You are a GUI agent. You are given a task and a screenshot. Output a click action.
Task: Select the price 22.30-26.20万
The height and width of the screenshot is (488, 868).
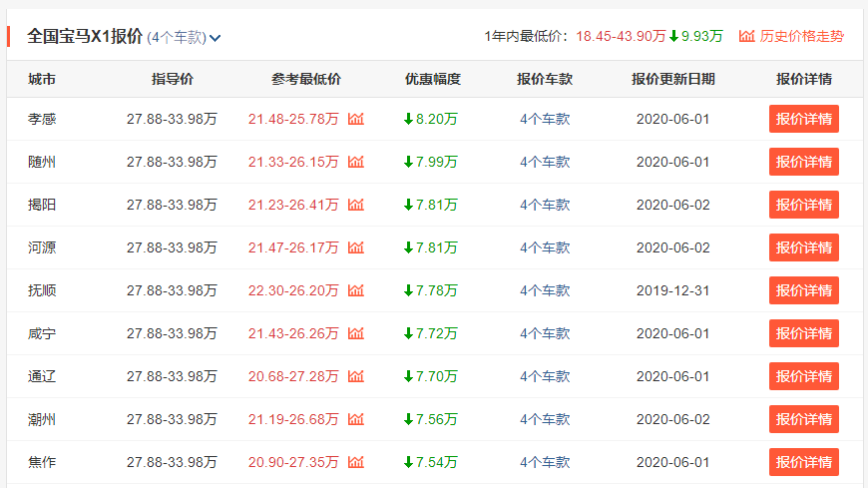point(293,290)
